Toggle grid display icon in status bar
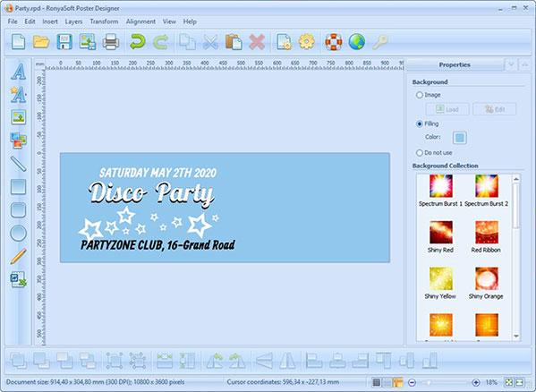The image size is (536, 392). (377, 382)
